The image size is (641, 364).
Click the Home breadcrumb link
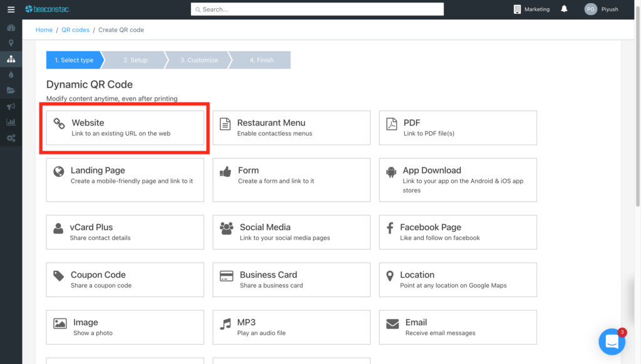[44, 29]
